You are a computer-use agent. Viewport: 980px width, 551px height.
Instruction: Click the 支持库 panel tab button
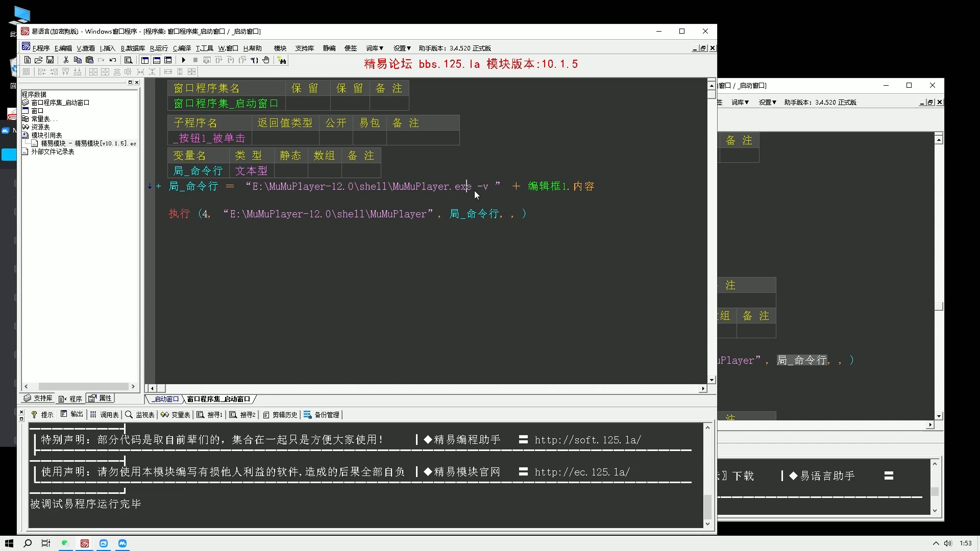(38, 398)
